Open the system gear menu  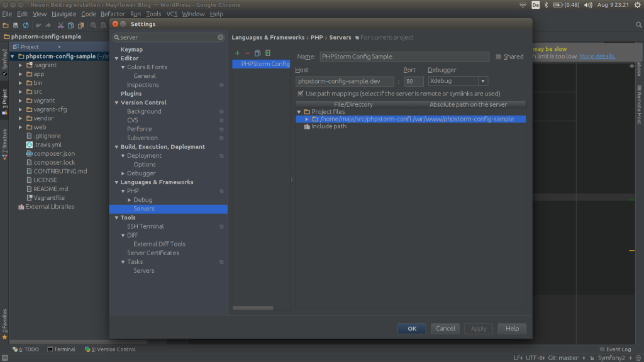(x=638, y=5)
